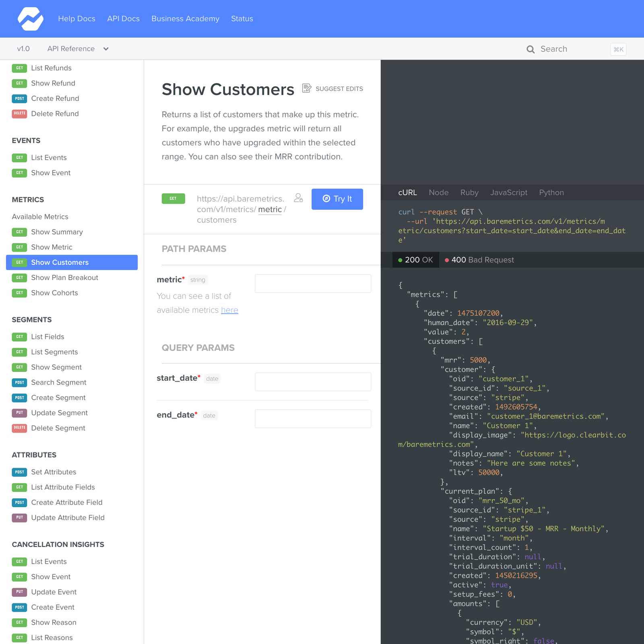Open Help Docs in top navigation
Image resolution: width=644 pixels, height=644 pixels.
[x=76, y=19]
